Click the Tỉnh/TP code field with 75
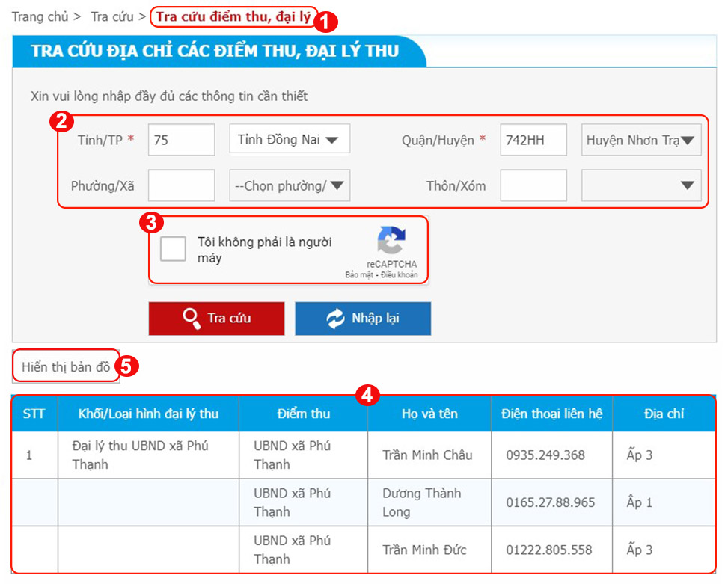Screen dimensions: 728x584 coord(181,141)
